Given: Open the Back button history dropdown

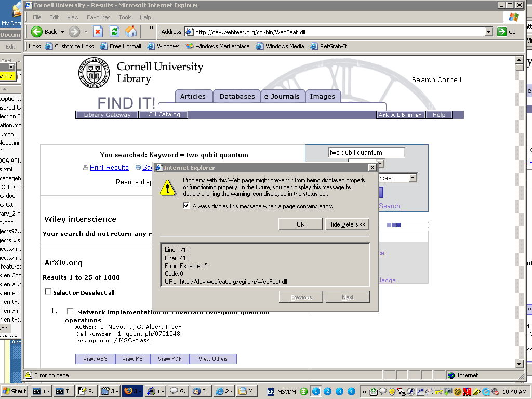Looking at the screenshot, I should click(62, 32).
